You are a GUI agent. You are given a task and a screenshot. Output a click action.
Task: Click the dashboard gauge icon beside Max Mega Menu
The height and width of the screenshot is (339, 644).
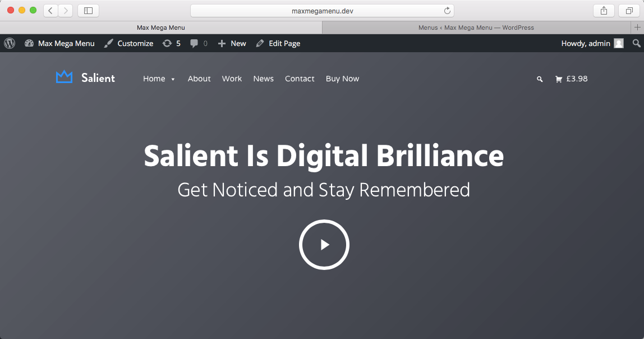[29, 43]
